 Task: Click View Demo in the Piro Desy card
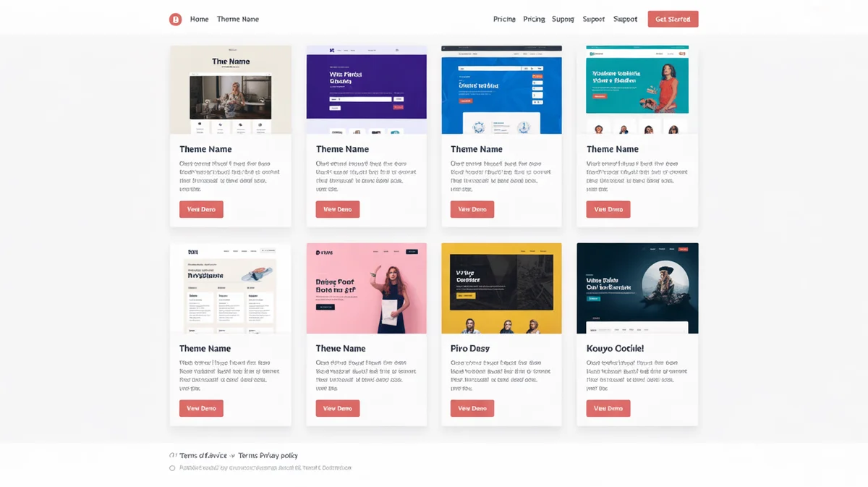click(472, 408)
